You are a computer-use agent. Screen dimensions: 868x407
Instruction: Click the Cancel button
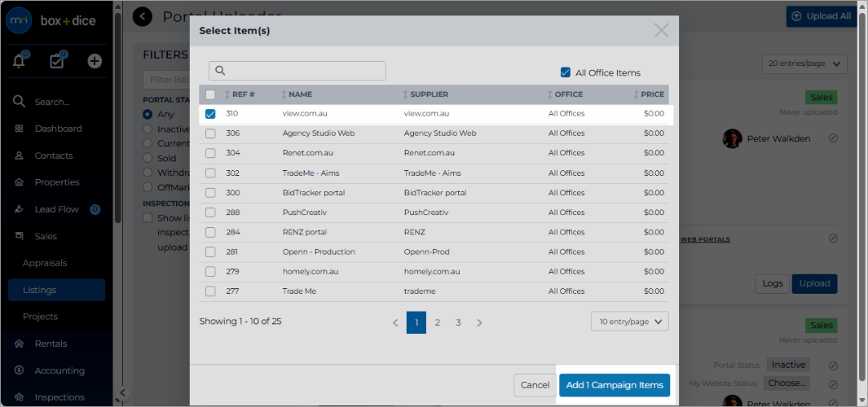(534, 385)
